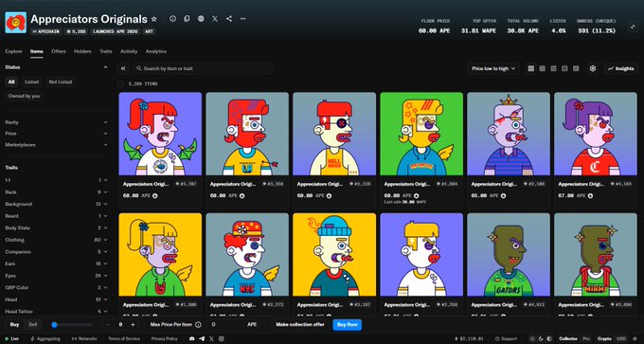Expand the Background trait filter
The height and width of the screenshot is (344, 644).
(56, 204)
